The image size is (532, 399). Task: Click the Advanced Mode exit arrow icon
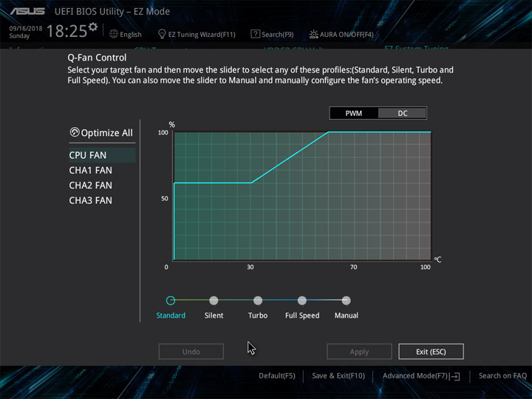coord(456,376)
